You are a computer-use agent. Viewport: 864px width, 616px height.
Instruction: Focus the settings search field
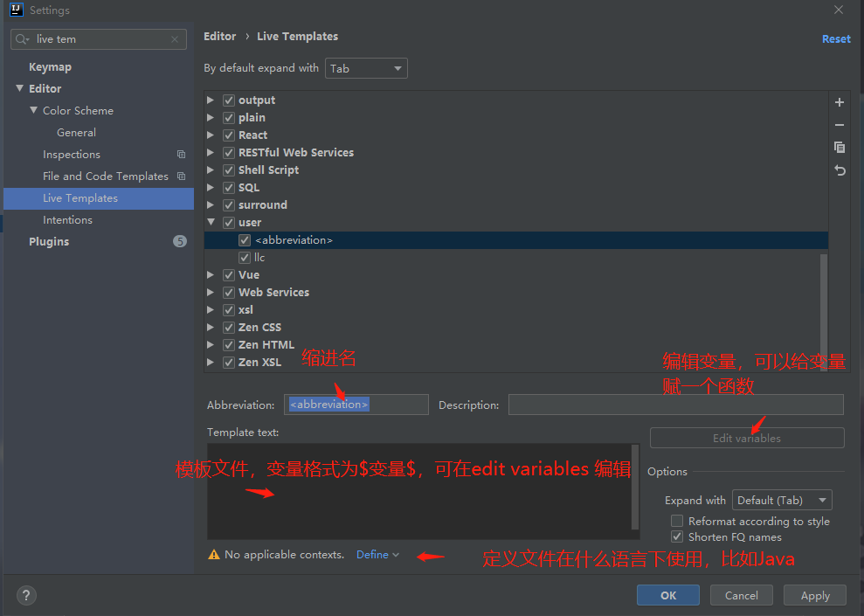99,39
